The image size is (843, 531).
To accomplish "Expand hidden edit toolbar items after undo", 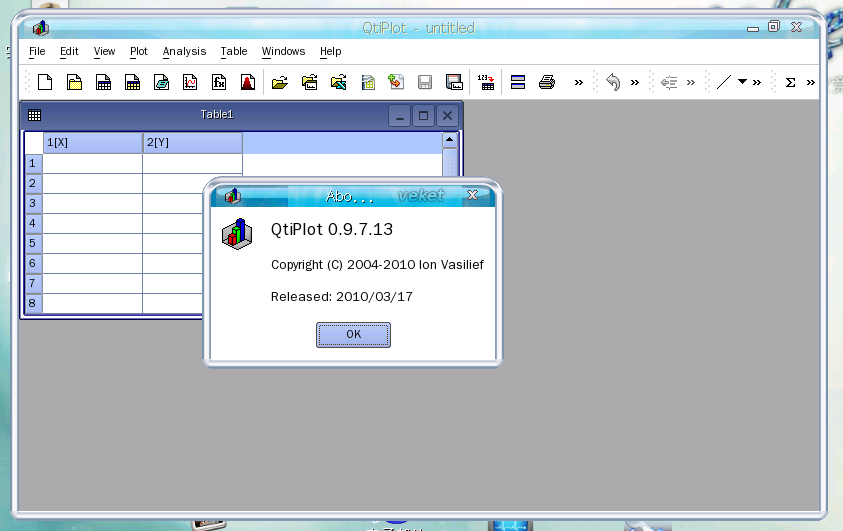I will tap(635, 82).
